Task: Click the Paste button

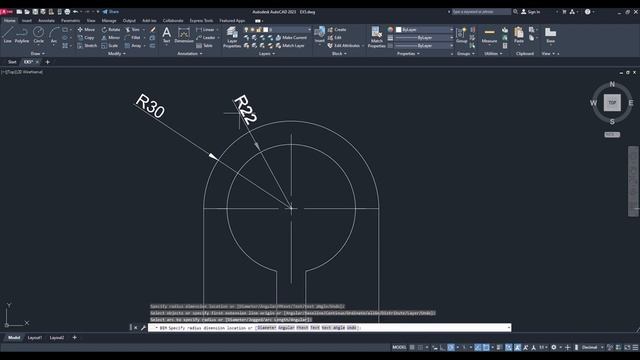Action: click(519, 35)
